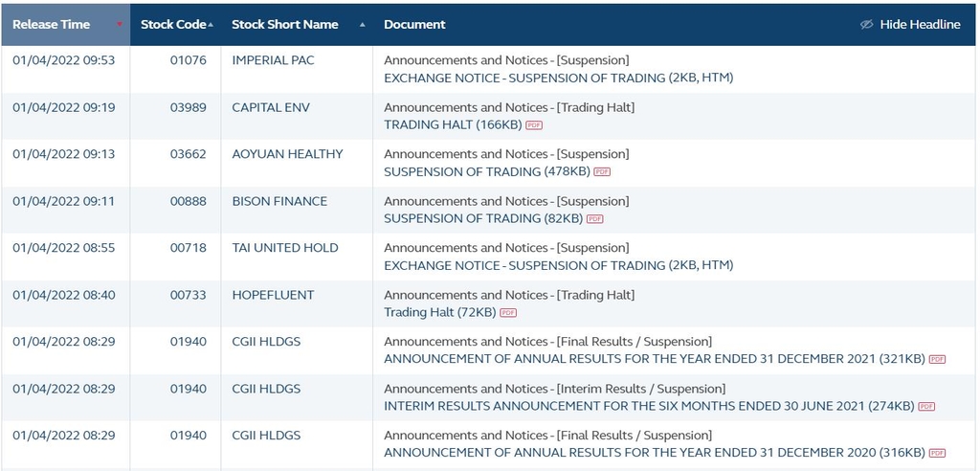Open Hopefluent Trading Halt document link

(439, 312)
